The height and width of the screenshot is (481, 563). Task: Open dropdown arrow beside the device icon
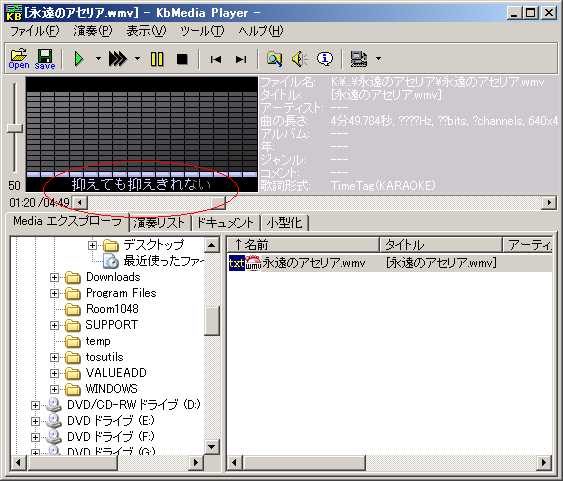coord(378,59)
